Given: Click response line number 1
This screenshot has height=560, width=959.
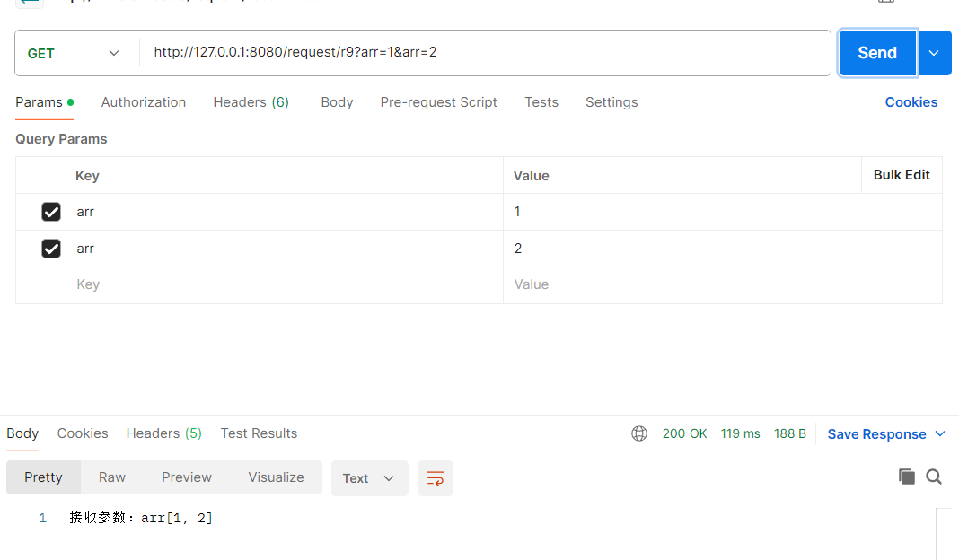Looking at the screenshot, I should tap(42, 519).
